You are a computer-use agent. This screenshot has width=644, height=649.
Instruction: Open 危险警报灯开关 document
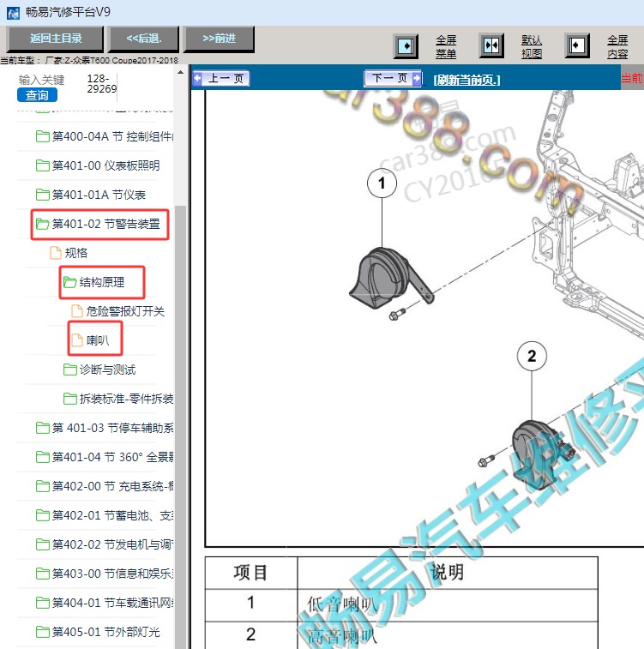pyautogui.click(x=118, y=311)
